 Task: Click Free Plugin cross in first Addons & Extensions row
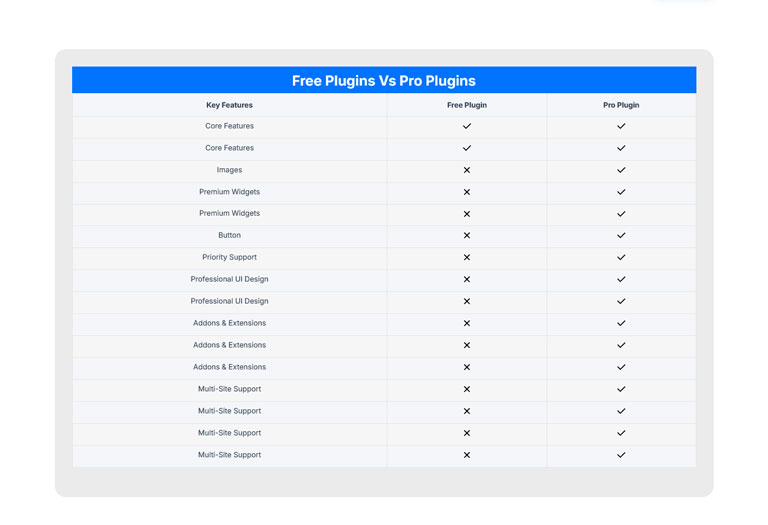pos(467,323)
